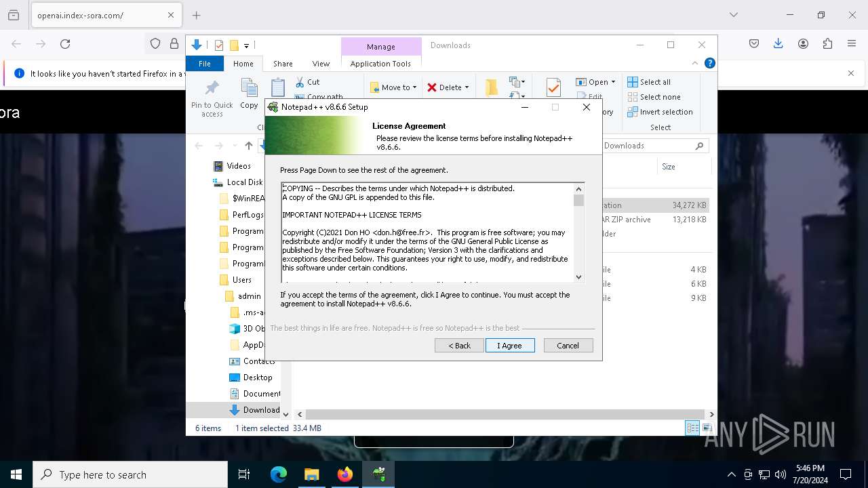
Task: Click the Copy icon in ribbon
Action: 250,88
